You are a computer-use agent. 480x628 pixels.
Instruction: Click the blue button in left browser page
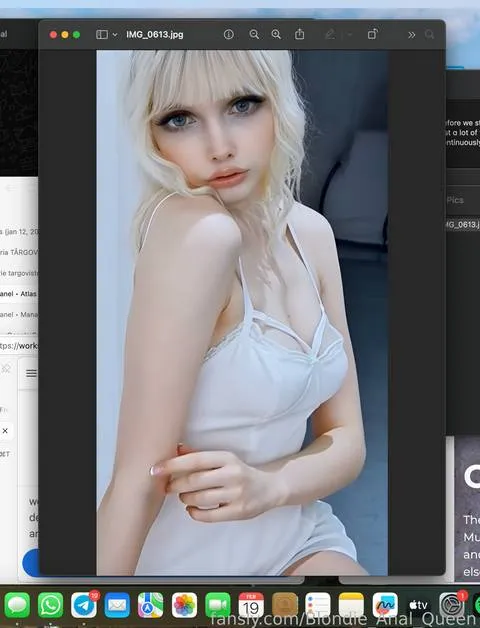[x=30, y=563]
